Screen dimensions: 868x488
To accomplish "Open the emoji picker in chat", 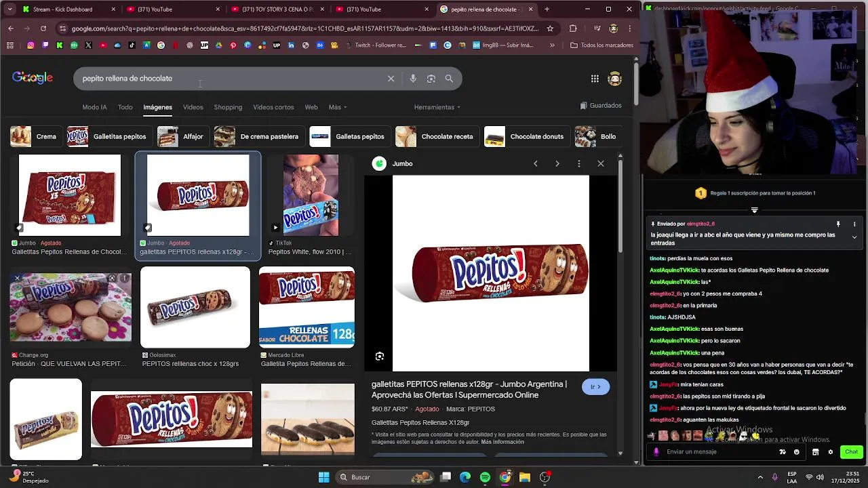I will point(797,452).
